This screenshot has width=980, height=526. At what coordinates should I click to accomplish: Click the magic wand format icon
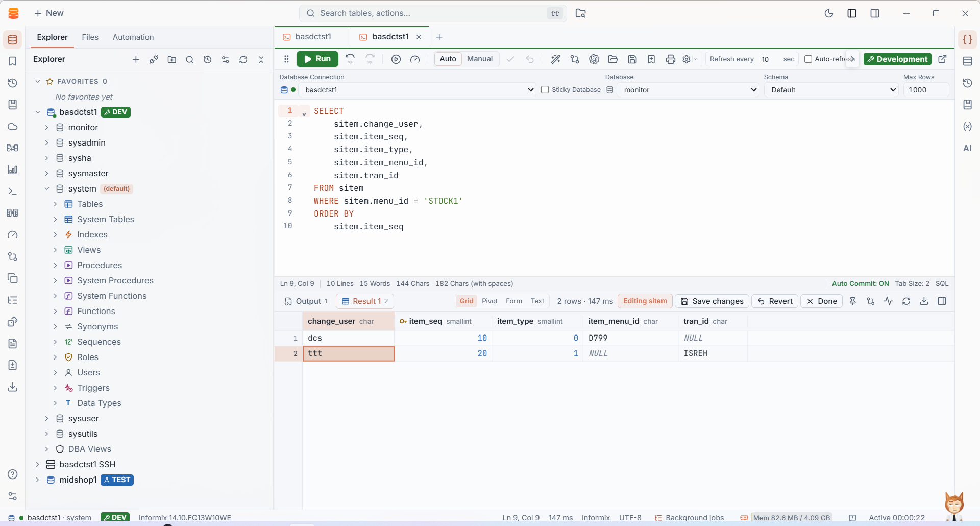(556, 59)
